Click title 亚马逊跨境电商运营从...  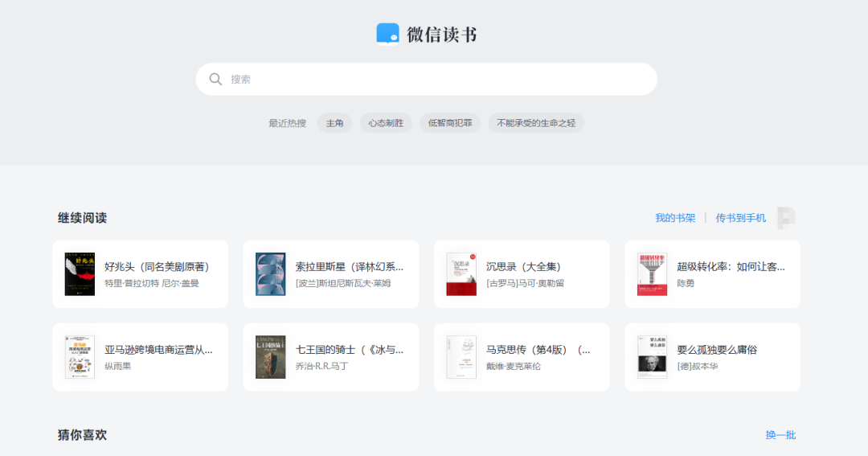pos(158,350)
